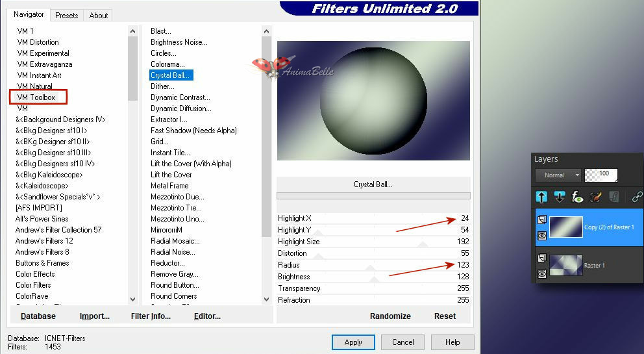Open the Presets tab
Image resolution: width=644 pixels, height=354 pixels.
click(66, 15)
